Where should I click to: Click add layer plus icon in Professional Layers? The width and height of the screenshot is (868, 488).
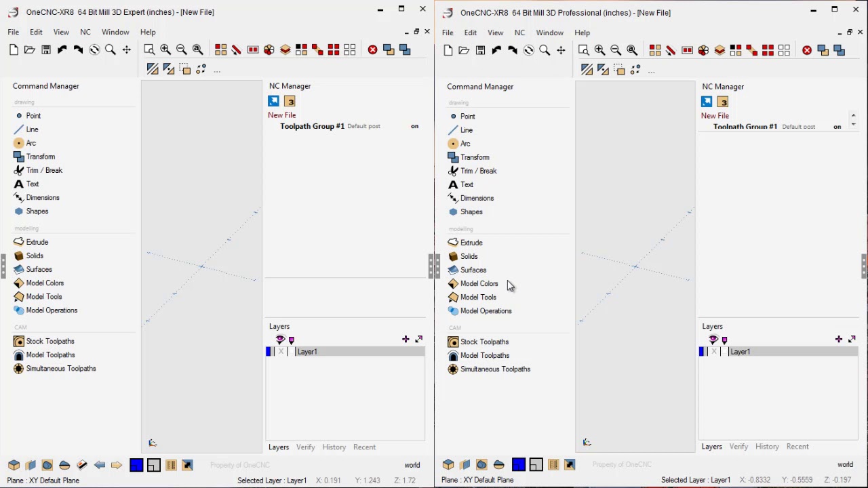[839, 339]
